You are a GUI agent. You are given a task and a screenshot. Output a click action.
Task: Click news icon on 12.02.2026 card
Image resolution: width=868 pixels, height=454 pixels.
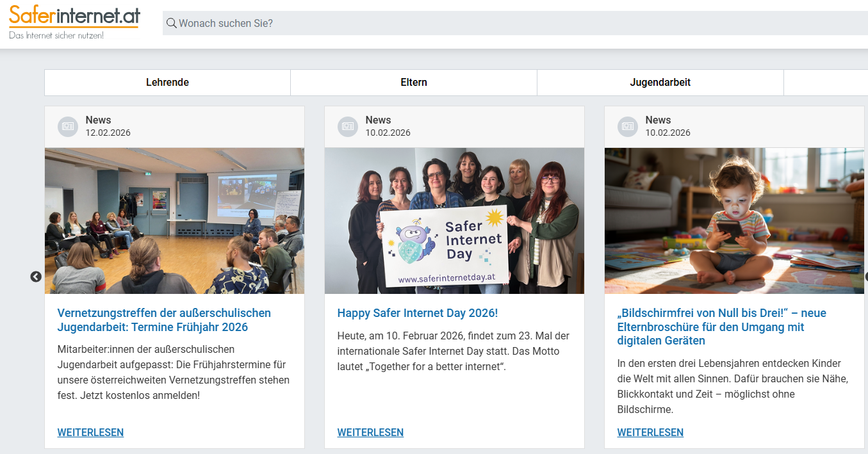pos(67,127)
